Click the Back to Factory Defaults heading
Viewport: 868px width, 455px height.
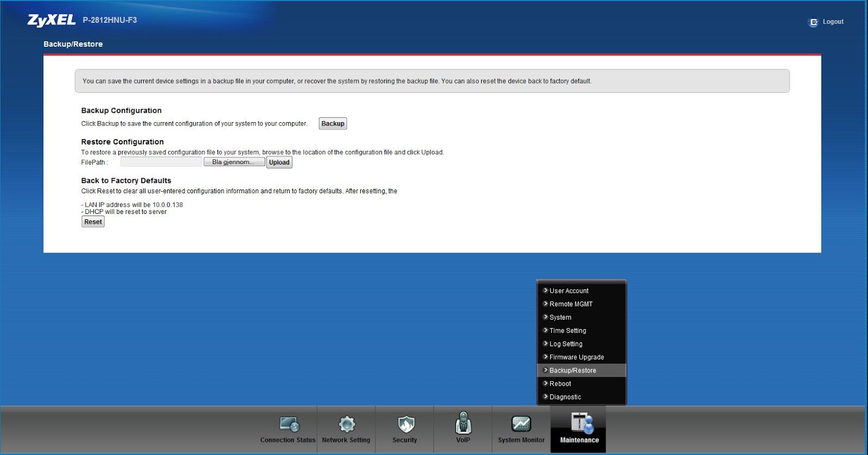126,181
